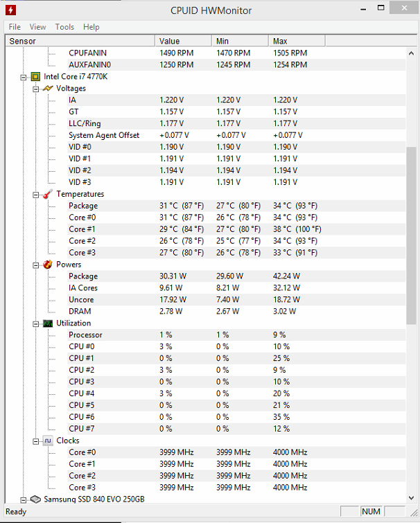
Task: Click the Clocks waveform icon
Action: tap(48, 441)
